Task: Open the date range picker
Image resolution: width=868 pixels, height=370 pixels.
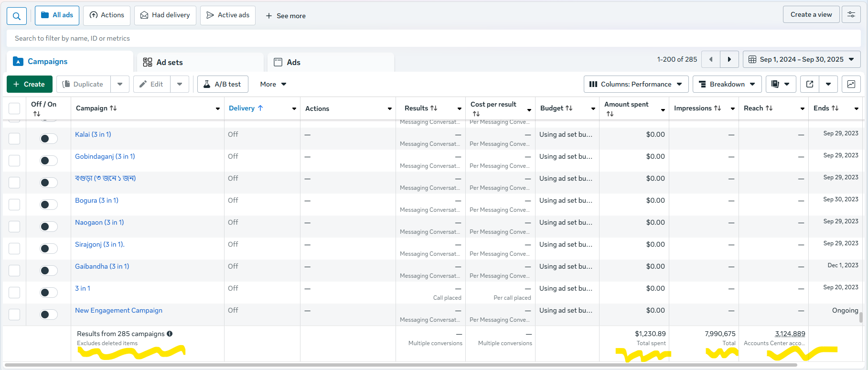Action: (x=801, y=59)
